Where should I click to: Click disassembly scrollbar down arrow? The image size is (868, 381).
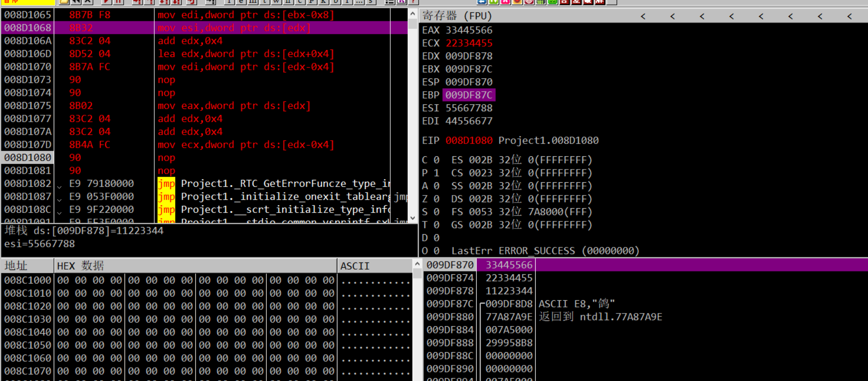[413, 218]
